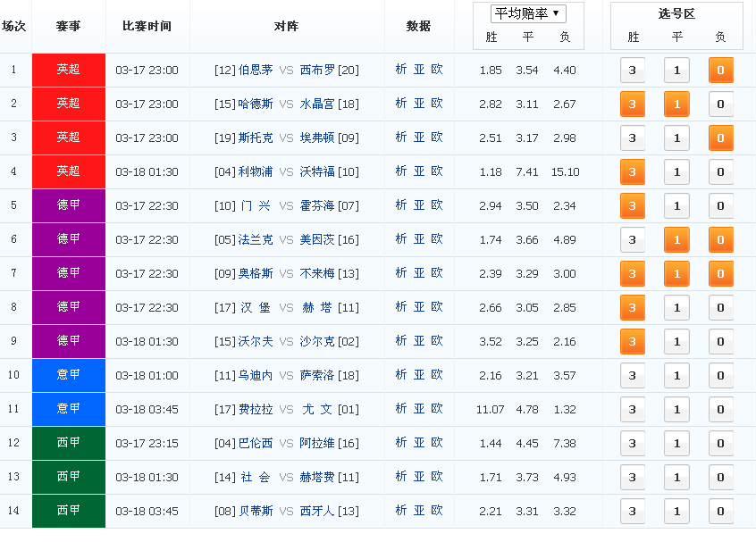The height and width of the screenshot is (542, 756).
Task: Open 欧 European odds for match 3 斯托克
Action: coord(437,138)
